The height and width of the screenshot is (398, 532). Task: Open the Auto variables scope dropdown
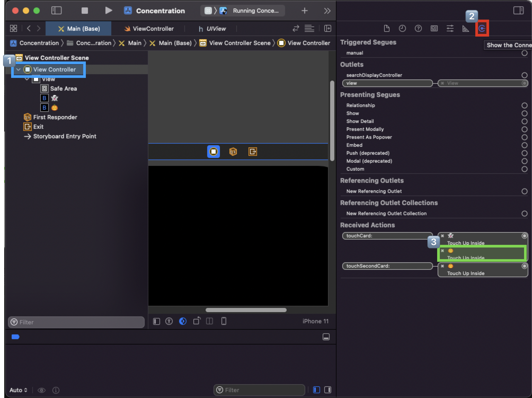pos(18,390)
